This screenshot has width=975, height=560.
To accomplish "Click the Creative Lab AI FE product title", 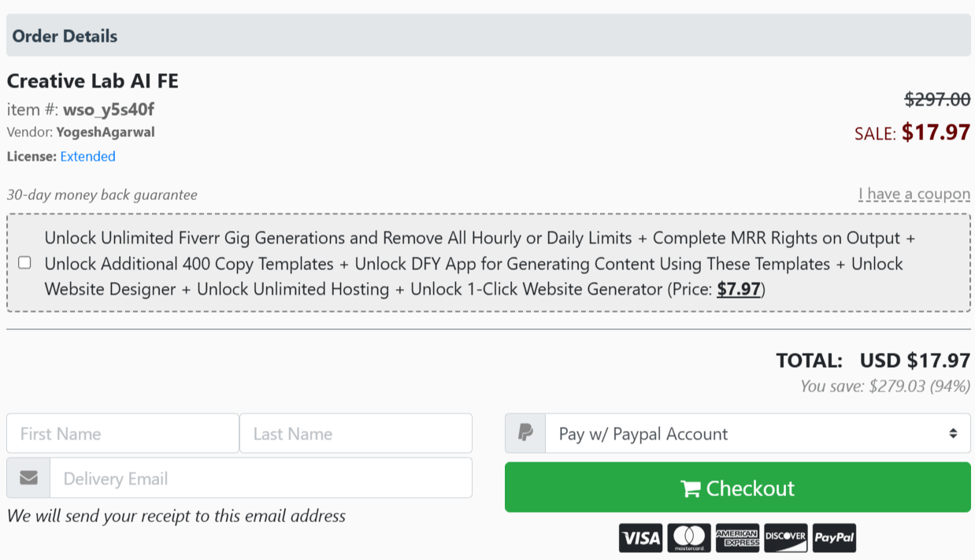I will [x=93, y=81].
